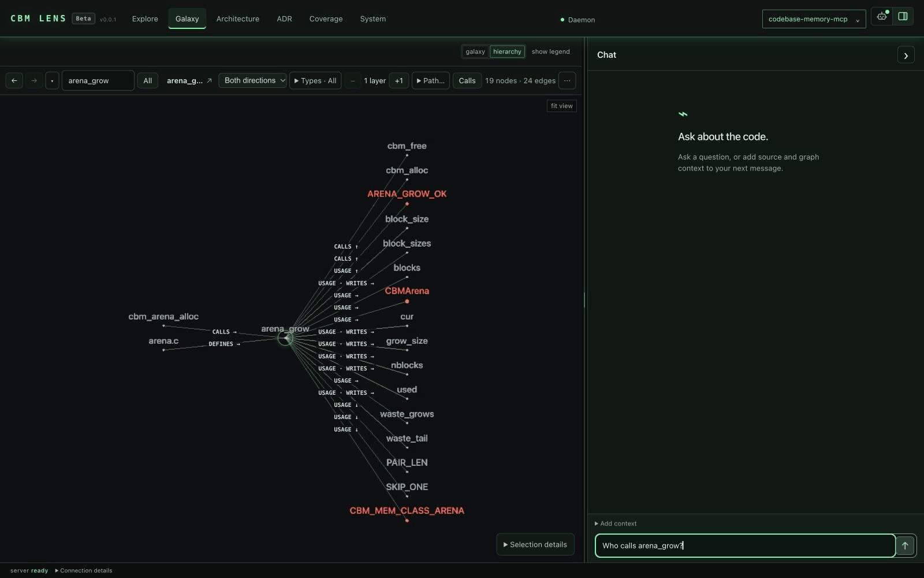Click the fit view button

[562, 106]
